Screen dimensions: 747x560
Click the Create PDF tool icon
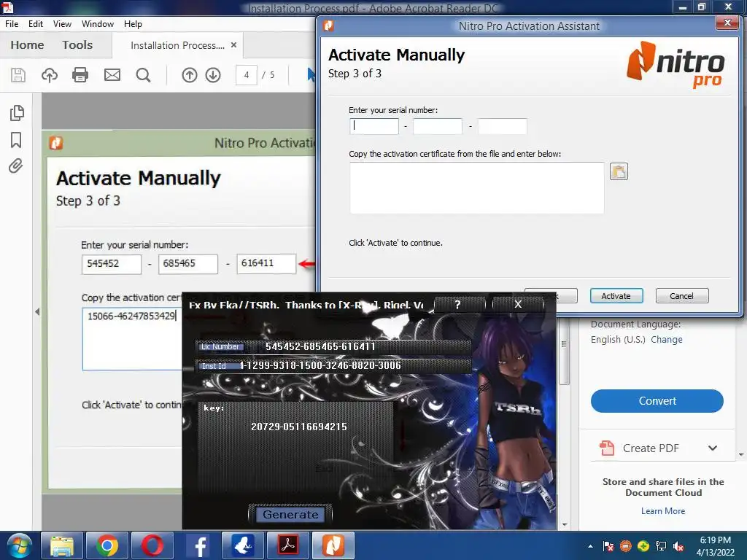607,448
